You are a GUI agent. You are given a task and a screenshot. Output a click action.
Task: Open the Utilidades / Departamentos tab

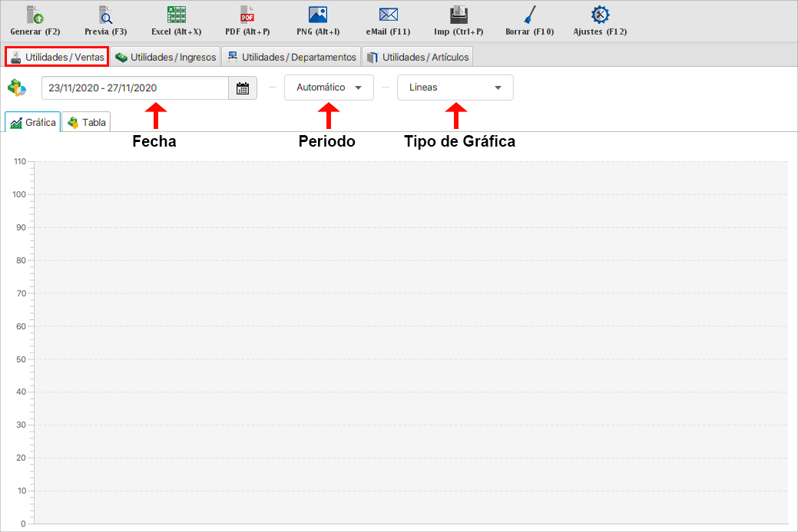tap(291, 57)
